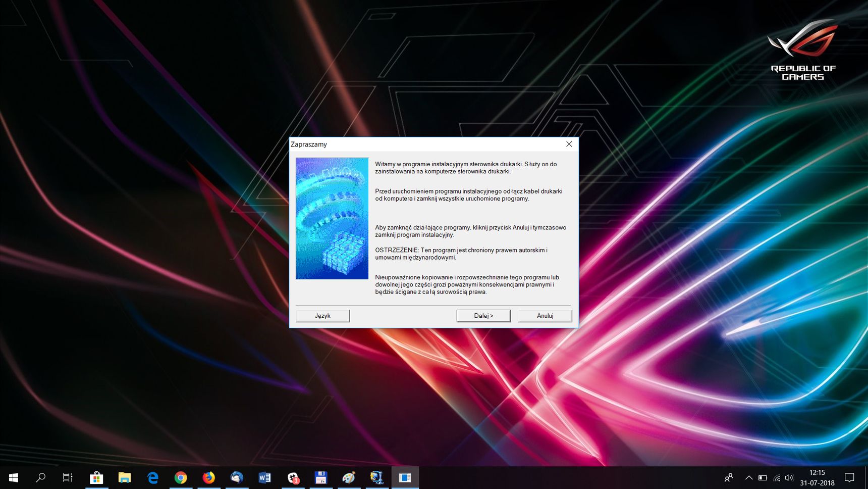Click the battery status icon
This screenshot has height=489, width=868.
tap(763, 478)
